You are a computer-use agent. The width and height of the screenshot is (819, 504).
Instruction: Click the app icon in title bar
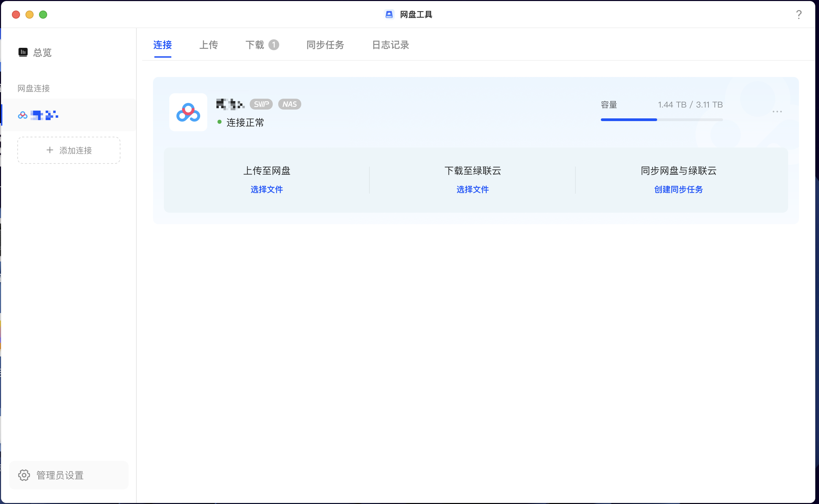click(389, 15)
